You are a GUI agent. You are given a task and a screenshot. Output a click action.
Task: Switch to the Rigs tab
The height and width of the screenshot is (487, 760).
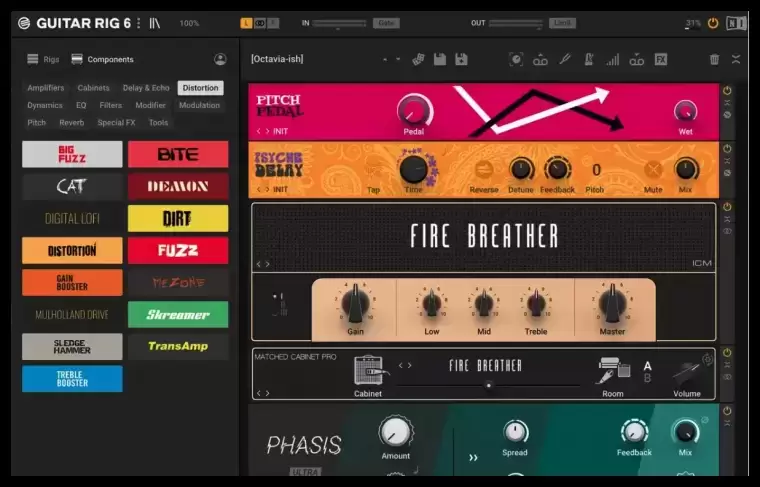[43, 59]
